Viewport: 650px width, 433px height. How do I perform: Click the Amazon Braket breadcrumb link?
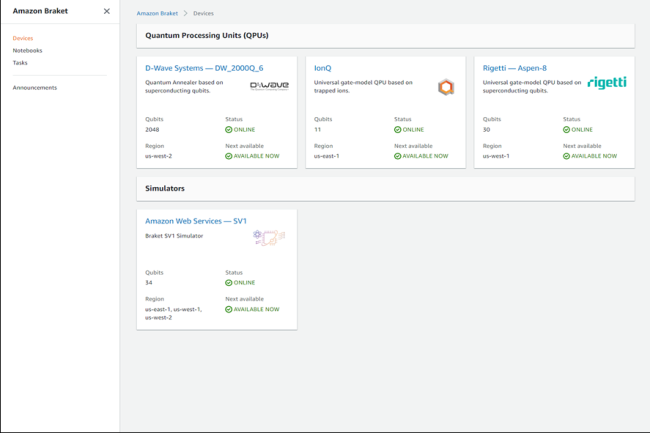tap(156, 13)
